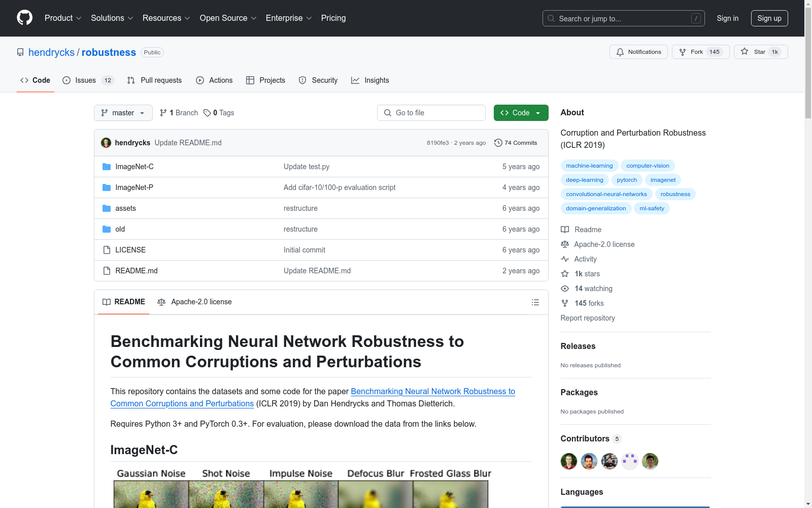This screenshot has width=812, height=508.
Task: Select the pytorch topic tag
Action: click(627, 180)
